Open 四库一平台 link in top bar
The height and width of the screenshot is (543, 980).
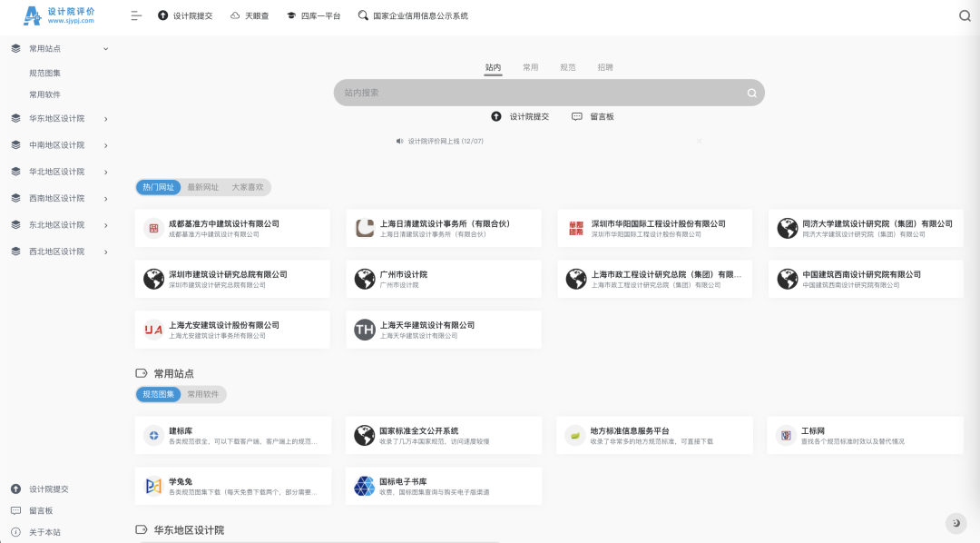point(320,15)
